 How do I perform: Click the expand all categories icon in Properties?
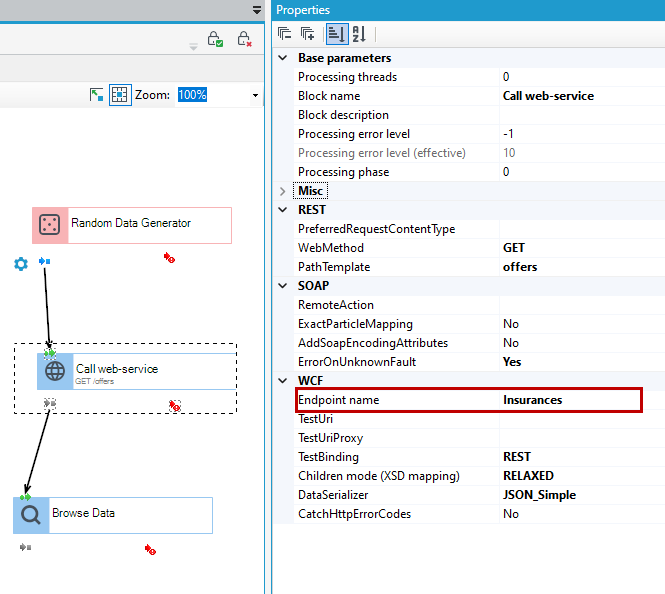pos(307,33)
